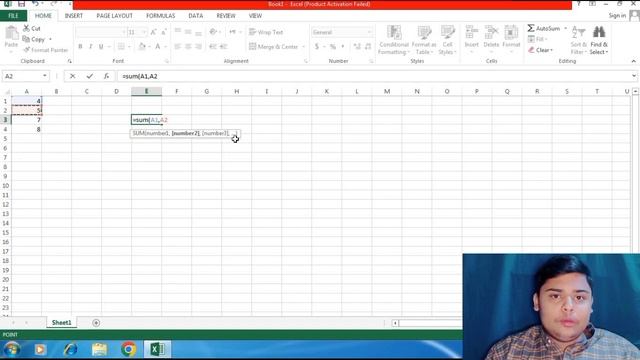Toggle Wrap Text
Screen dimensions: 640x360
click(x=266, y=32)
